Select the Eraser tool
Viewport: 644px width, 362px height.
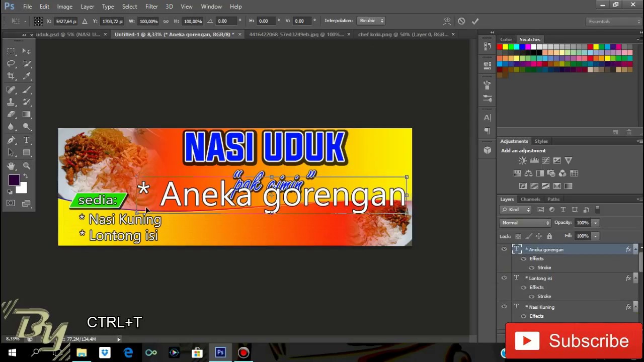click(x=11, y=115)
